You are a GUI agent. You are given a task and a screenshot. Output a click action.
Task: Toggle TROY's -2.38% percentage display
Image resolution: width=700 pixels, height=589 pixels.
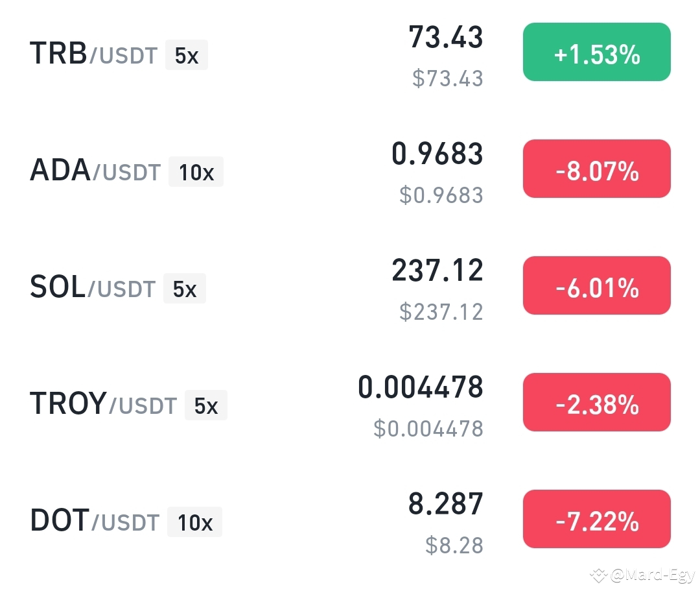pyautogui.click(x=596, y=402)
